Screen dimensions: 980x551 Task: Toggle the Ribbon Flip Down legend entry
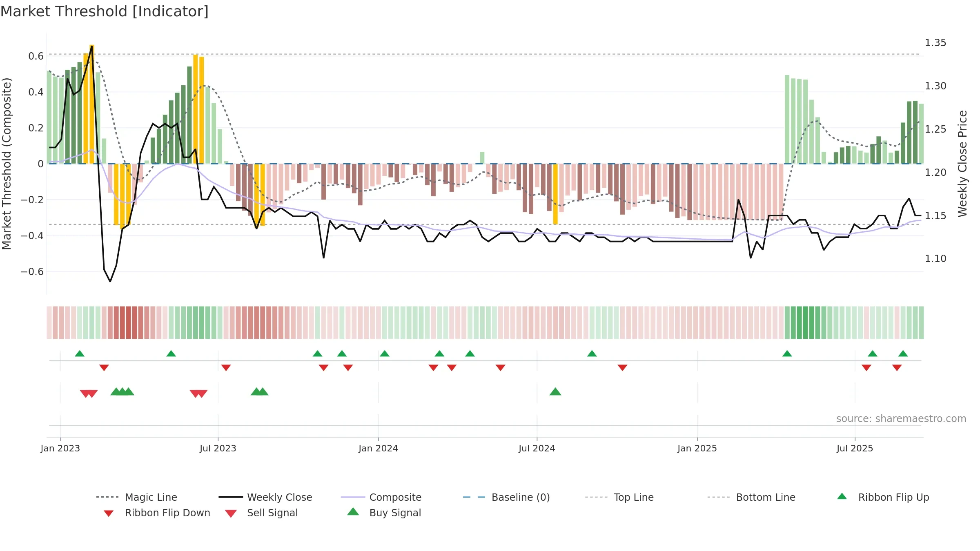coord(157,513)
